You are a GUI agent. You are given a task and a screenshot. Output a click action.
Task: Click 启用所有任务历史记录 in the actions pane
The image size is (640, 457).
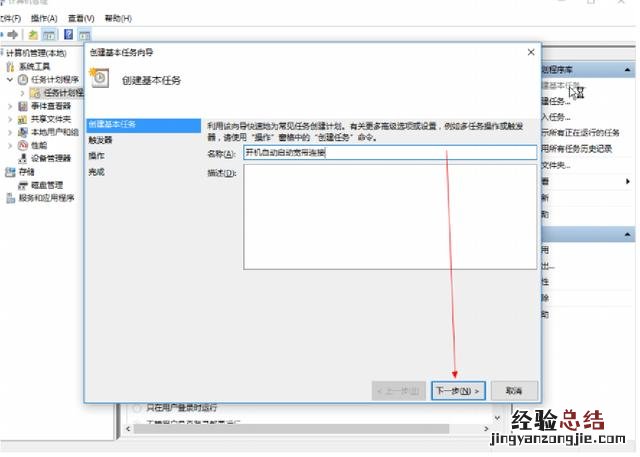577,149
